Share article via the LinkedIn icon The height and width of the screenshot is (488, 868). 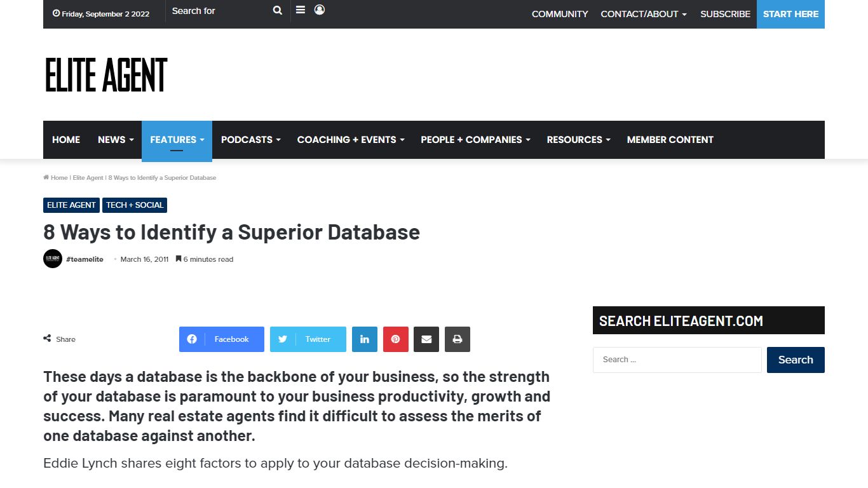click(x=365, y=339)
